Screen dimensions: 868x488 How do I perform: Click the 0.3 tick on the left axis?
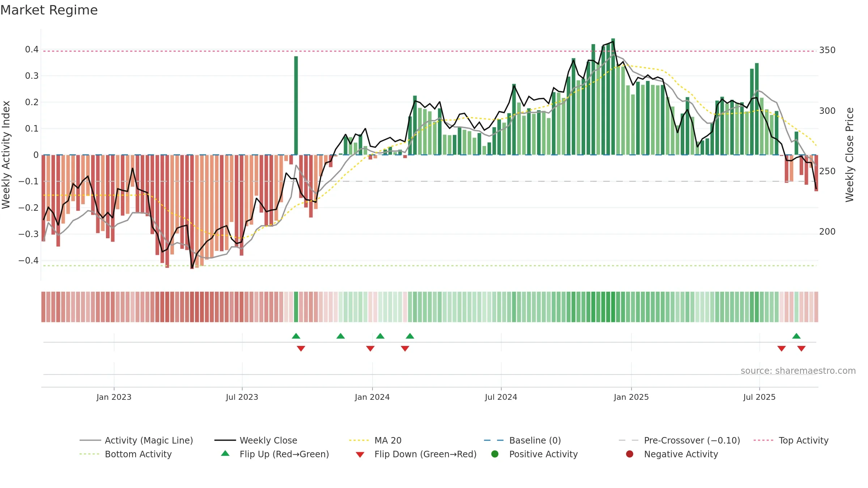coord(32,76)
